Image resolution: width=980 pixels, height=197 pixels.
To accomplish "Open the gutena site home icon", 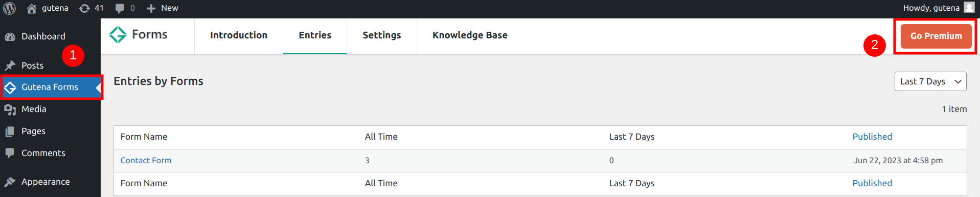I will click(x=32, y=8).
